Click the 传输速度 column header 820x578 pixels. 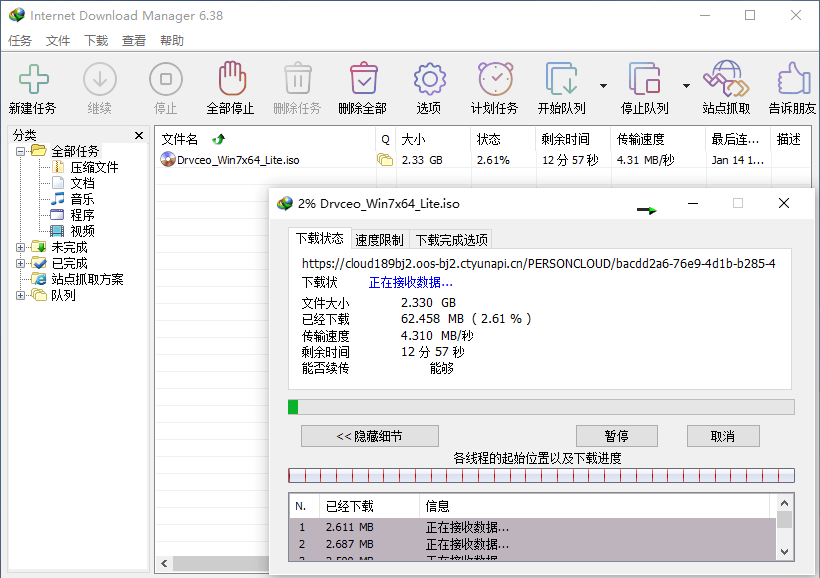pyautogui.click(x=658, y=139)
